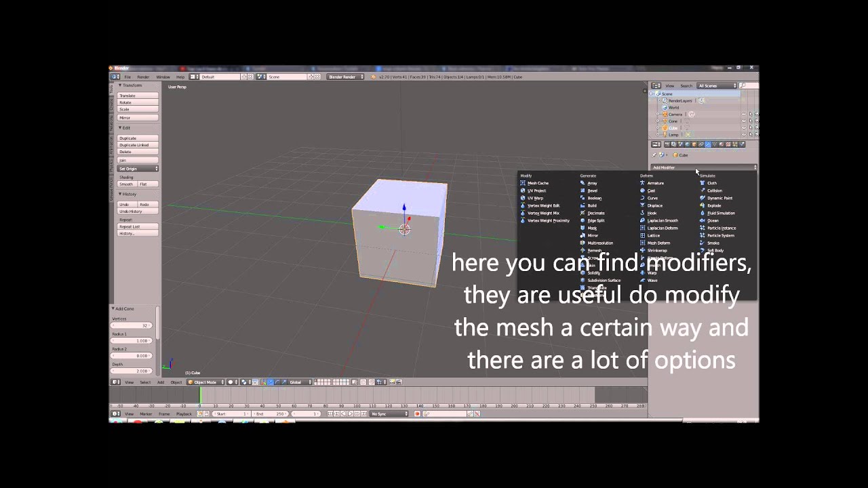This screenshot has height=488, width=868.
Task: Adjust the Depth slider
Action: [x=132, y=371]
